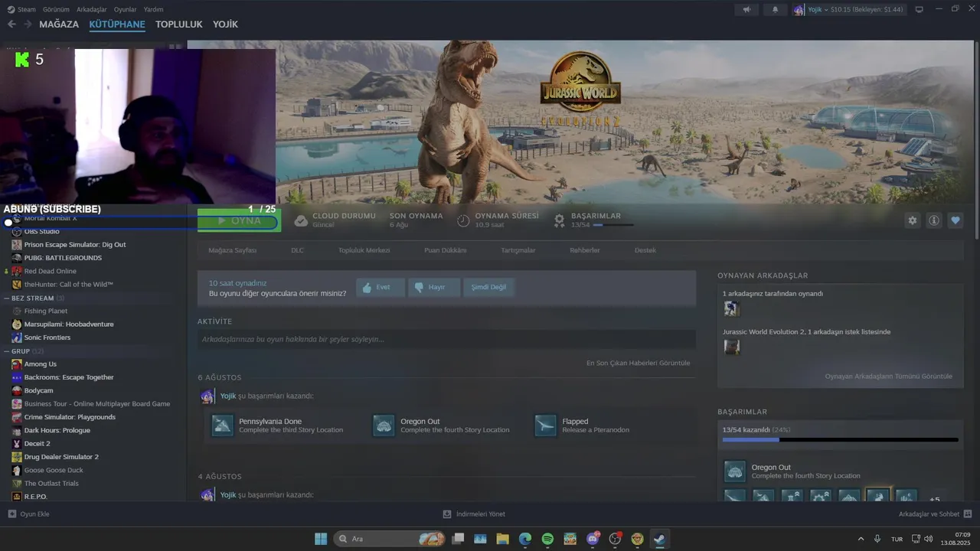This screenshot has height=551, width=980.
Task: Go back with the left arrow
Action: coord(11,24)
